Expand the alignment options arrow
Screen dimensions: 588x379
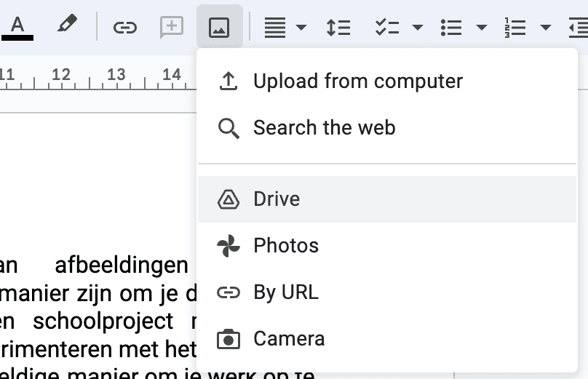[301, 28]
